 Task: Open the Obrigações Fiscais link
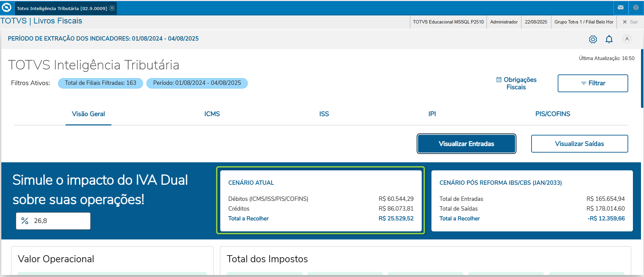(x=516, y=83)
